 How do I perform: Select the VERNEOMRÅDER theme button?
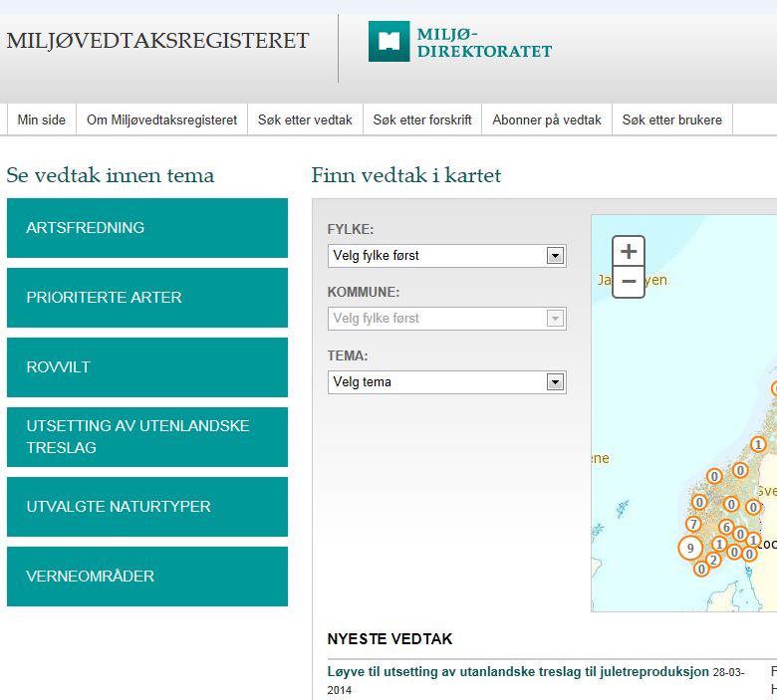click(x=147, y=577)
